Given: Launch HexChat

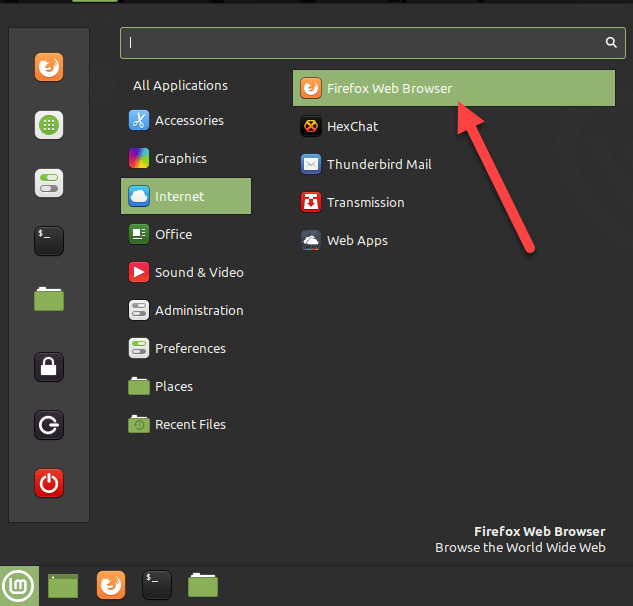Looking at the screenshot, I should pyautogui.click(x=454, y=126).
